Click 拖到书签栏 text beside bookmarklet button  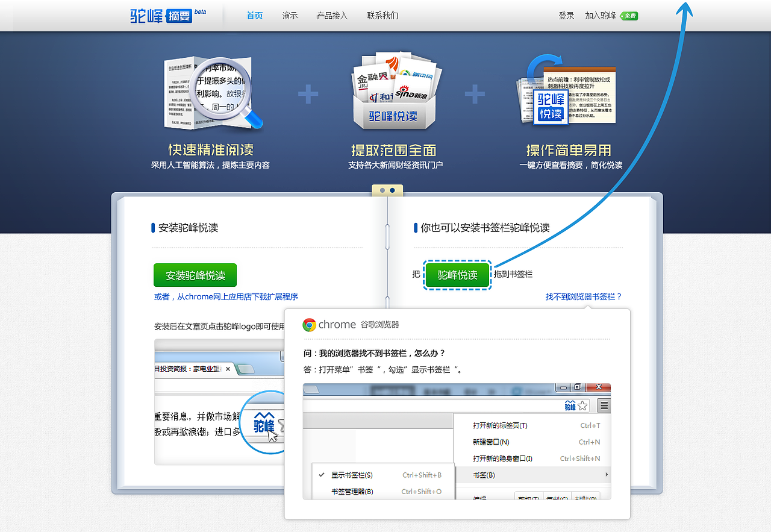513,274
